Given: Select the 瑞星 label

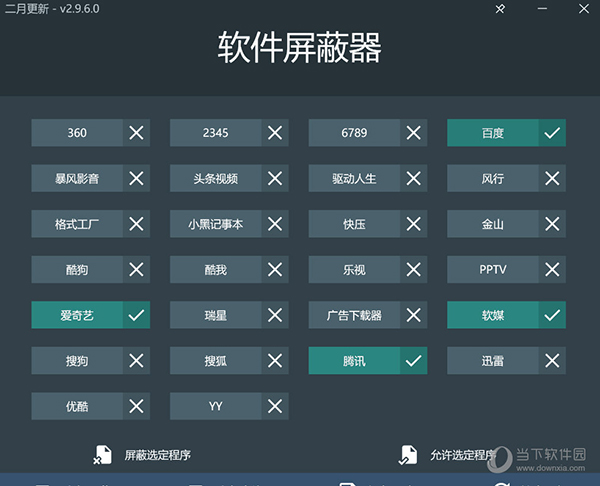Looking at the screenshot, I should pos(215,315).
